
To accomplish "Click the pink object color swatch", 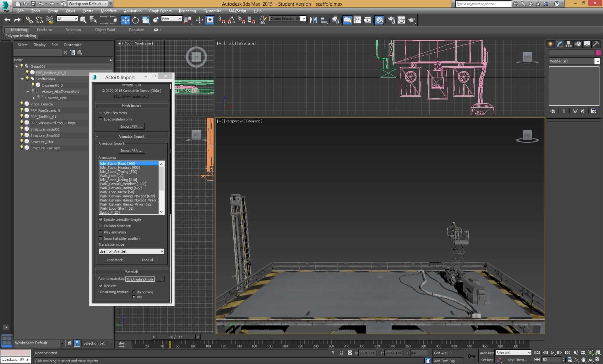I will 598,53.
